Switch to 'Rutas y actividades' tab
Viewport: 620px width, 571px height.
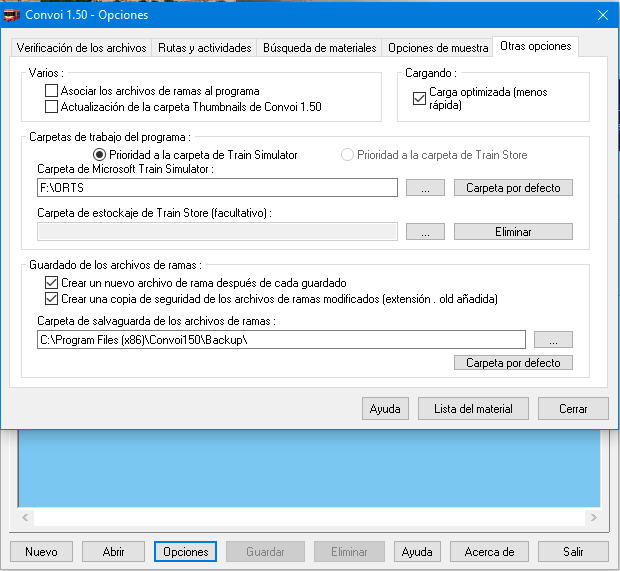204,48
